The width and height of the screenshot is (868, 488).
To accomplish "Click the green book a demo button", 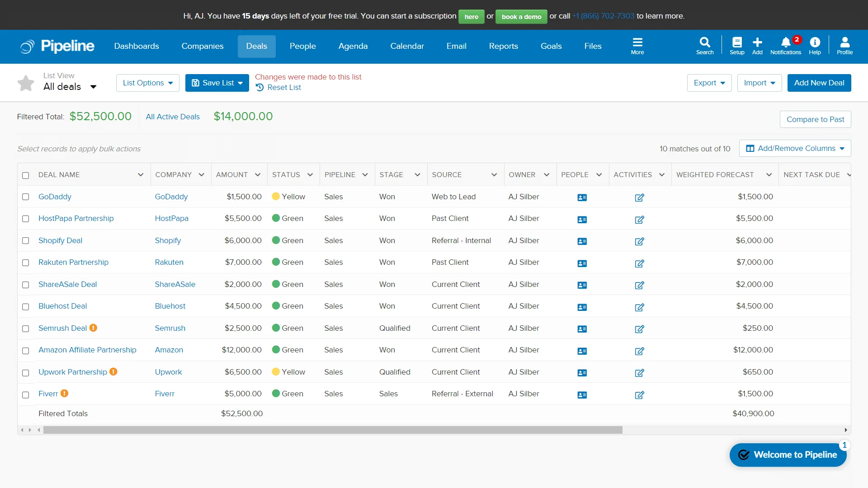I will [521, 17].
